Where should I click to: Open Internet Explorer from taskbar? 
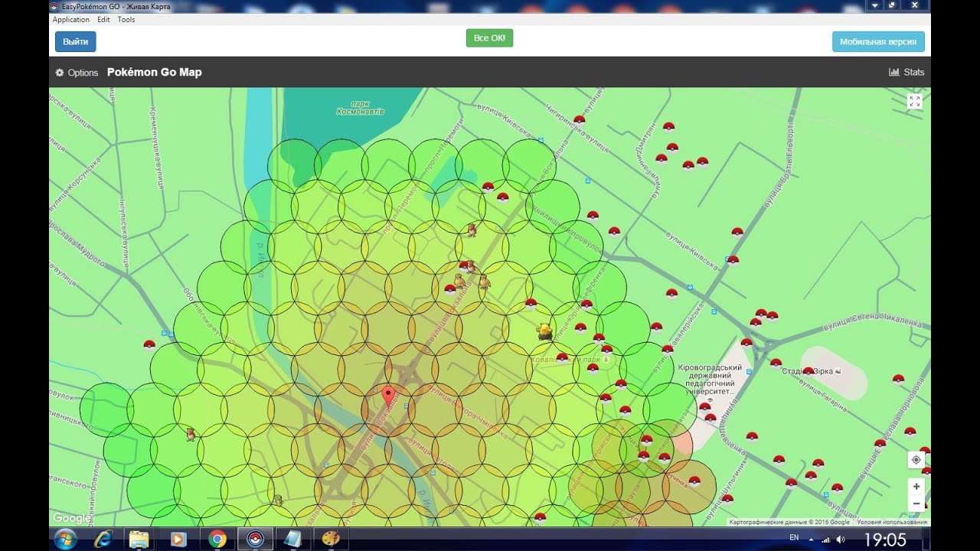coord(102,540)
